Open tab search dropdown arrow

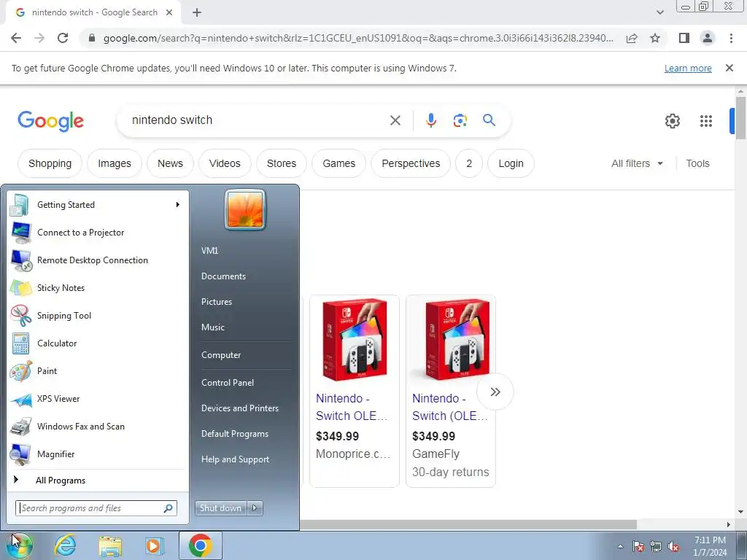point(659,12)
